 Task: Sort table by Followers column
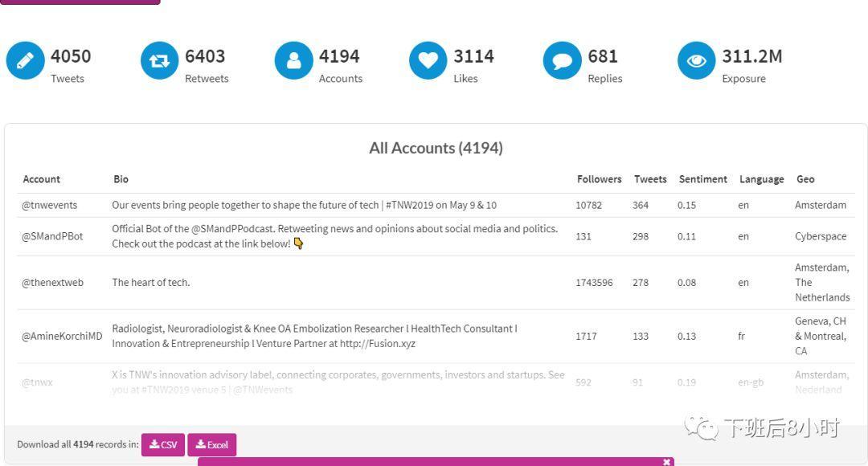click(599, 179)
